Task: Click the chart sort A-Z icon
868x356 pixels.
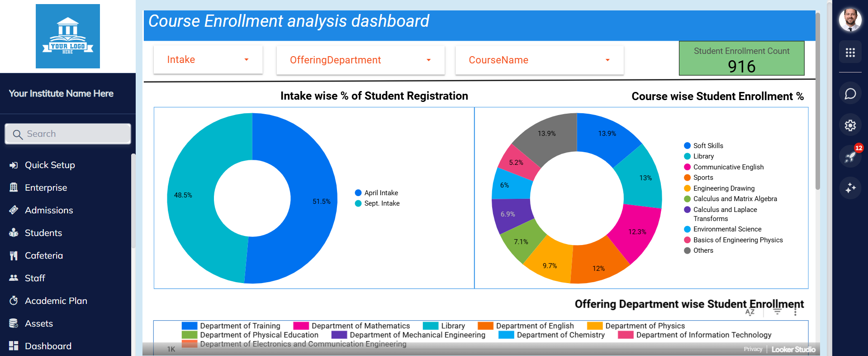Action: tap(749, 312)
